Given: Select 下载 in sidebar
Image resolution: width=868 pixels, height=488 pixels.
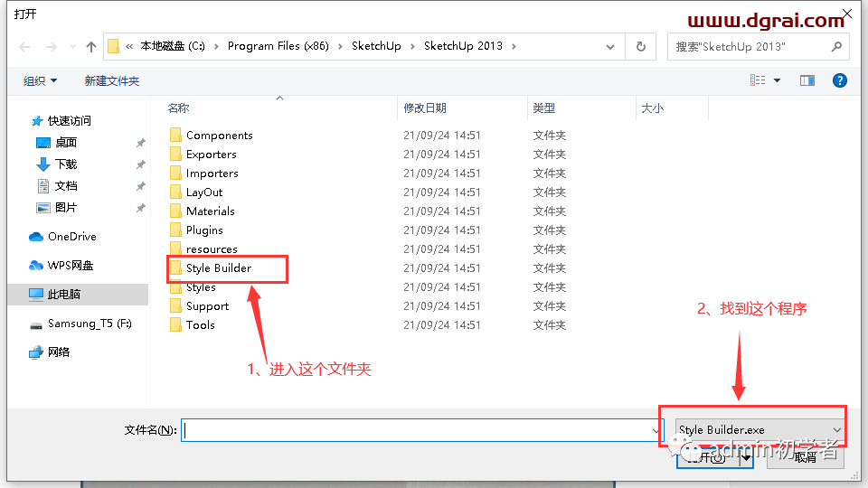Looking at the screenshot, I should [x=66, y=164].
